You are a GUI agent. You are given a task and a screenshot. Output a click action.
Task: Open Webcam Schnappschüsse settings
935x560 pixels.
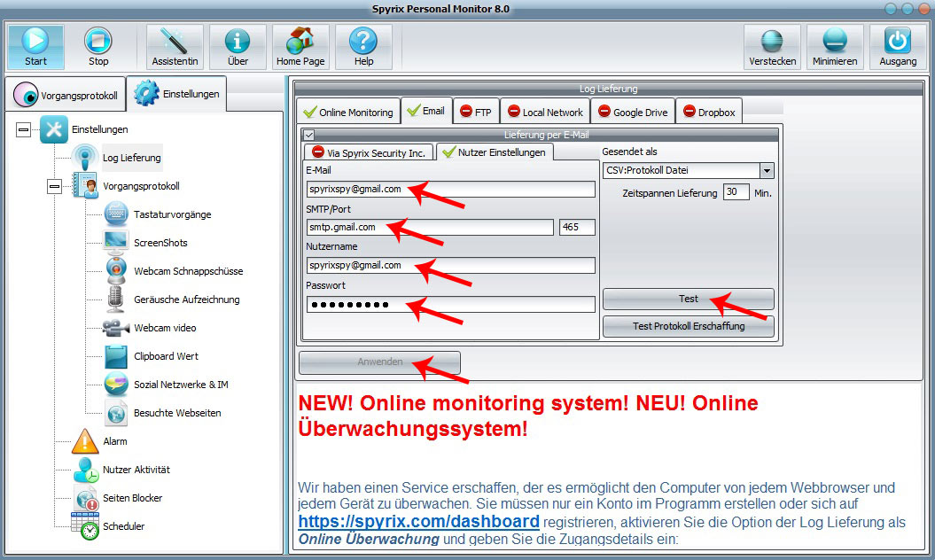coord(189,271)
